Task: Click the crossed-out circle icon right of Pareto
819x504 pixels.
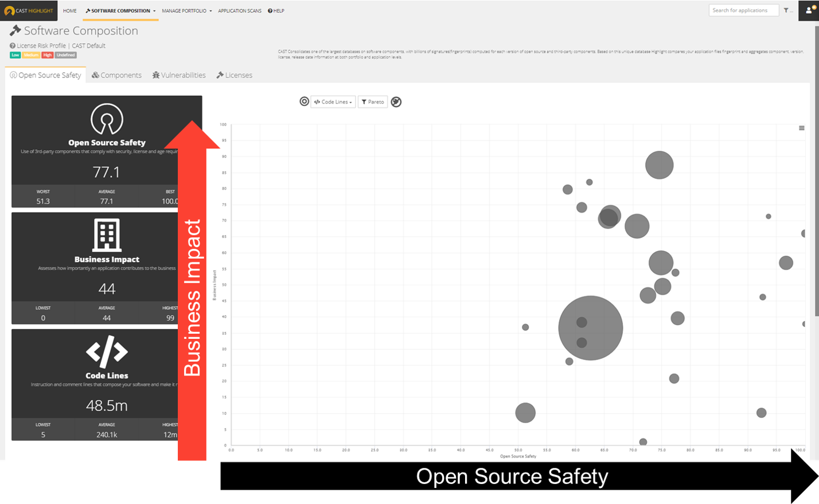Action: (396, 102)
